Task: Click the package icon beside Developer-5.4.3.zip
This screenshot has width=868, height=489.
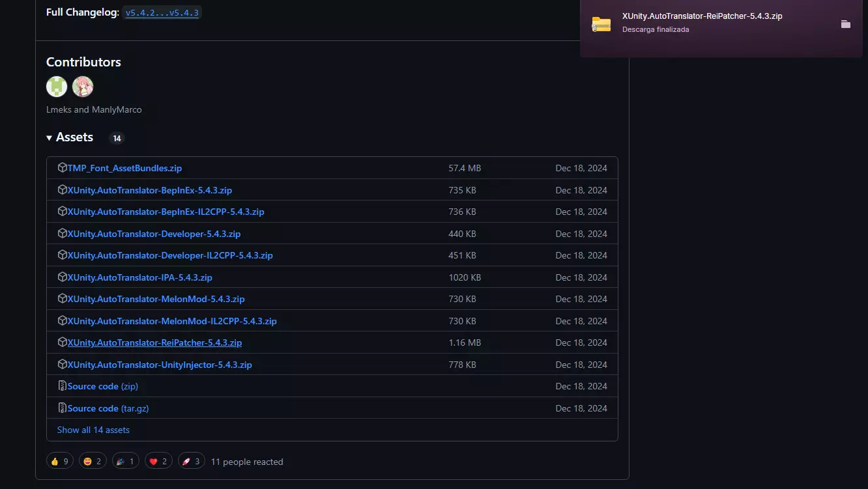Action: (x=63, y=234)
